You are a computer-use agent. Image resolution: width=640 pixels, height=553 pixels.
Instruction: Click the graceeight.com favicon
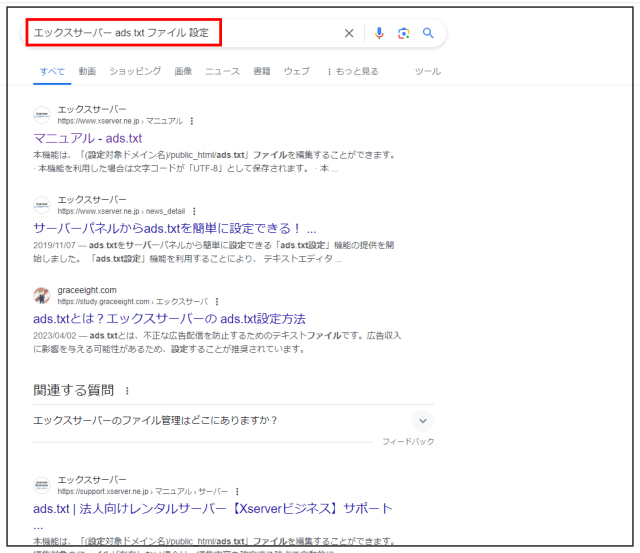coord(42,295)
